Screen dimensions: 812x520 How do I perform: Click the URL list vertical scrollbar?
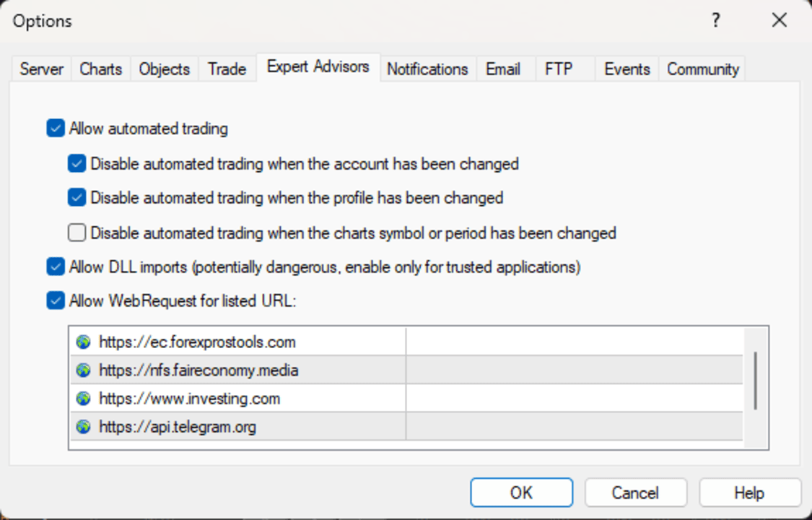[x=755, y=381]
